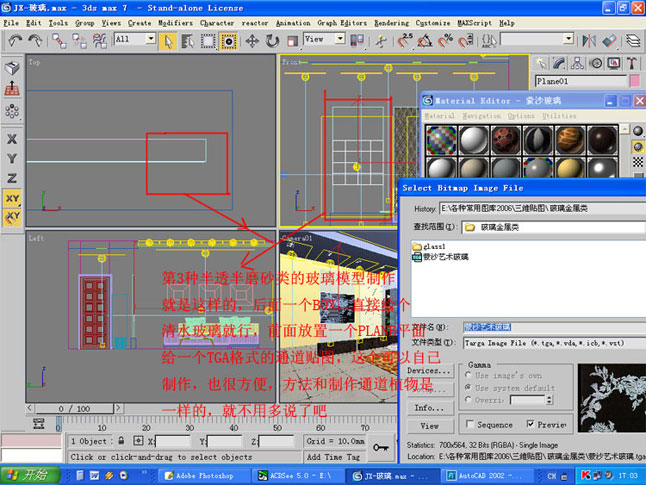This screenshot has height=485, width=646.
Task: Switch to the Hierarchy command panel tab
Action: point(577,63)
